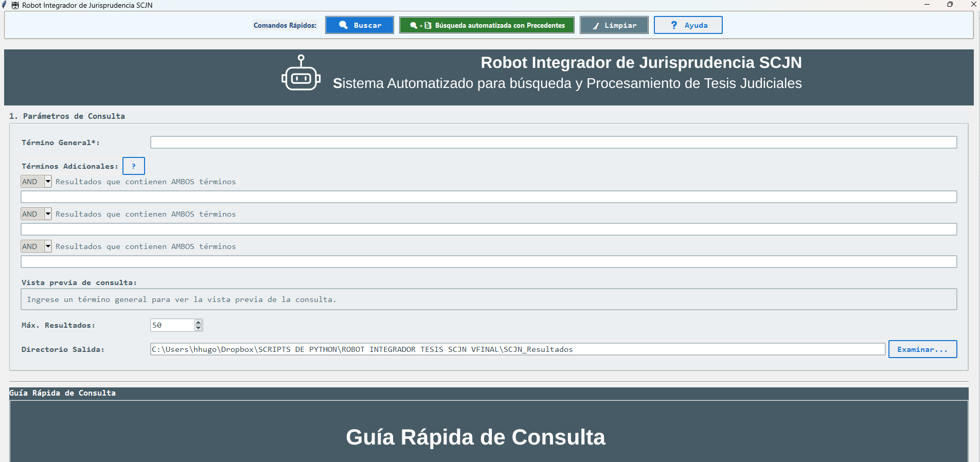Expand the third AND operator dropdown
This screenshot has height=462, width=980.
tap(48, 246)
